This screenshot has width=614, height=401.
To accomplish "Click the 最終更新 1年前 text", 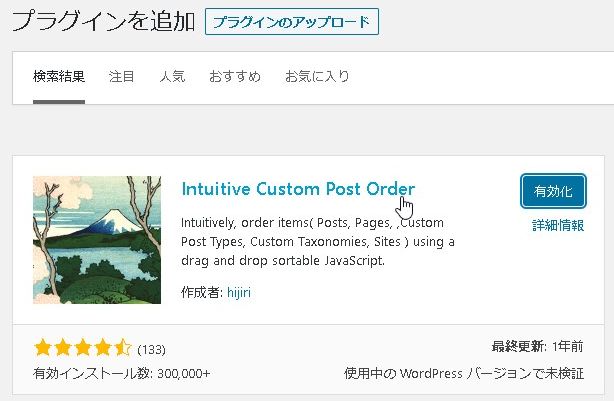I will pyautogui.click(x=538, y=348).
